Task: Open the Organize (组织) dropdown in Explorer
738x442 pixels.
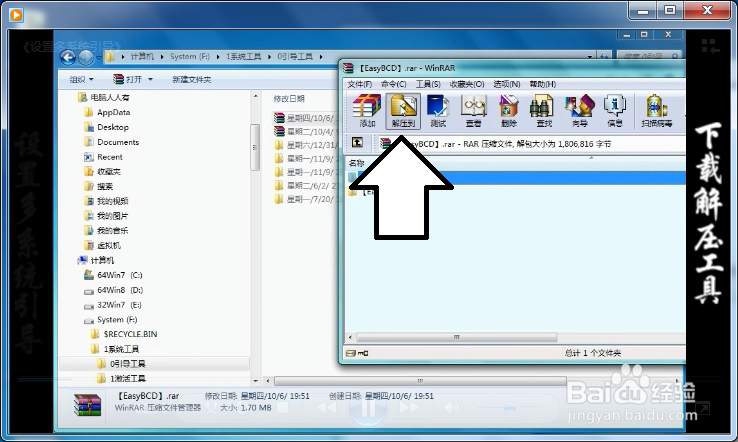Action: [81, 80]
